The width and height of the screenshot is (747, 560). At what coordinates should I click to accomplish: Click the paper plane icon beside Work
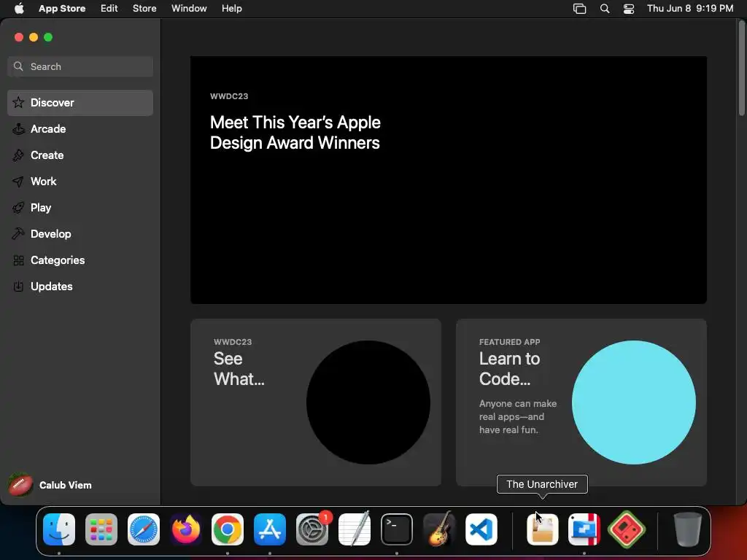[x=18, y=182]
